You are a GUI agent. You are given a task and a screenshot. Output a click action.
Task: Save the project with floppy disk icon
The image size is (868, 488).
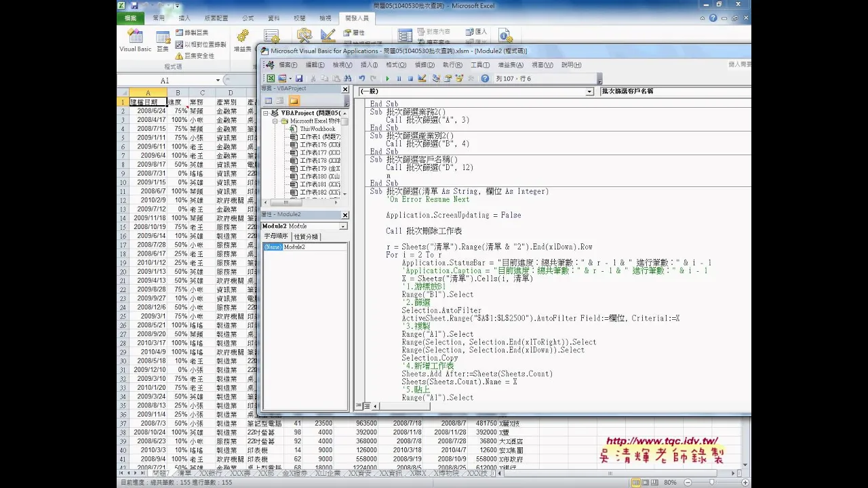299,79
